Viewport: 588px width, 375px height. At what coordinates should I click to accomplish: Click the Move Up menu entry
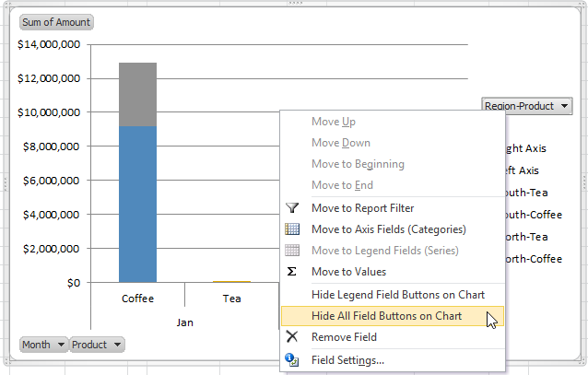333,122
